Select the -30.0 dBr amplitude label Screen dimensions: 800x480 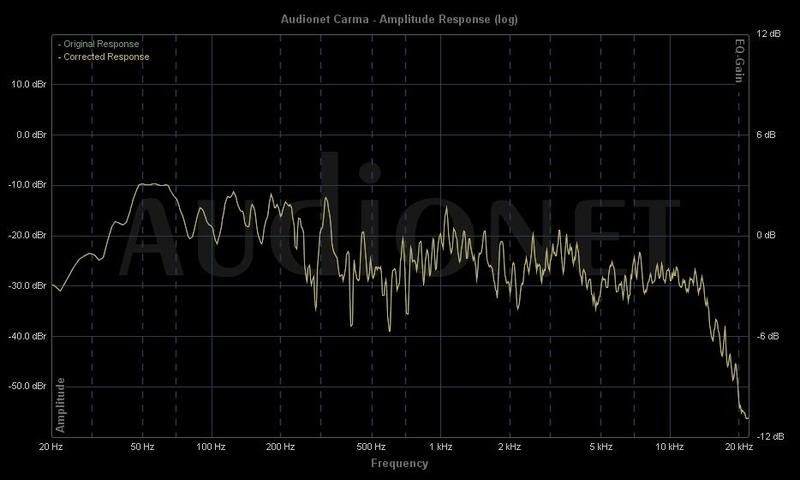click(23, 286)
